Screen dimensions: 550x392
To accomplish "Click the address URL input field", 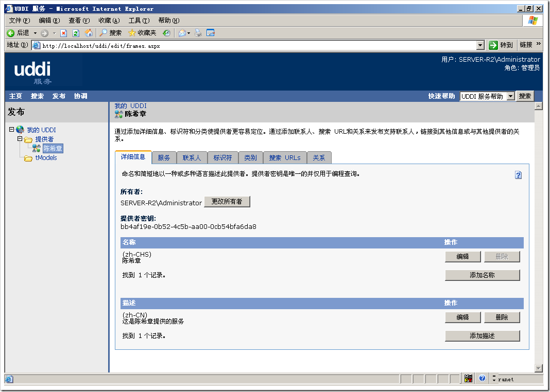I will (258, 46).
